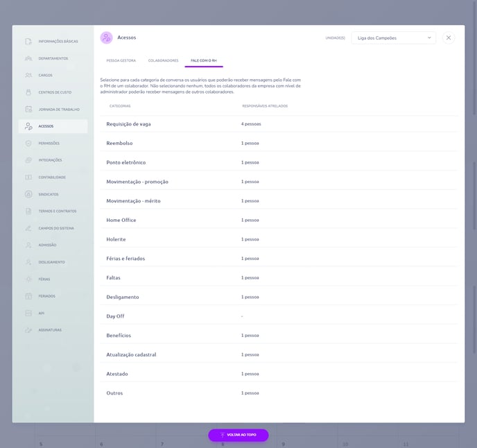Click the Acessos sidebar icon
Viewport: 477px width, 448px height.
28,126
